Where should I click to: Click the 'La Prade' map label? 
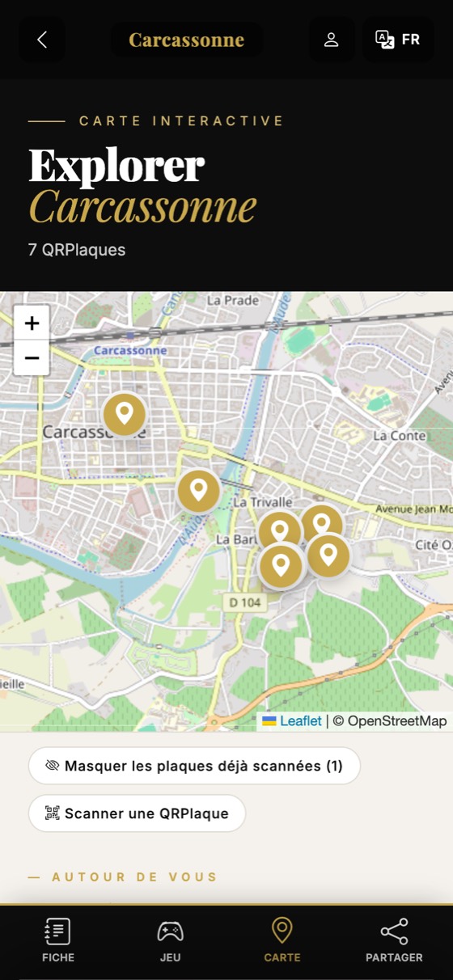233,300
